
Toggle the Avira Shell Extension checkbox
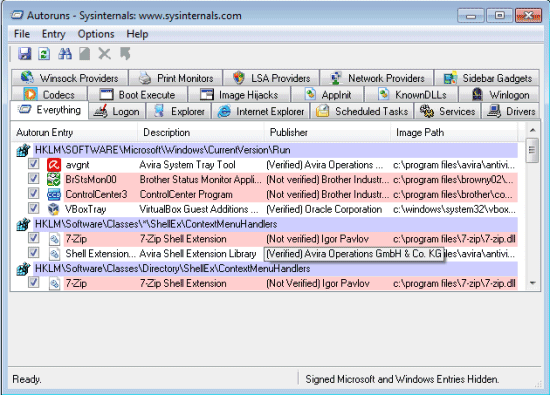click(x=34, y=253)
